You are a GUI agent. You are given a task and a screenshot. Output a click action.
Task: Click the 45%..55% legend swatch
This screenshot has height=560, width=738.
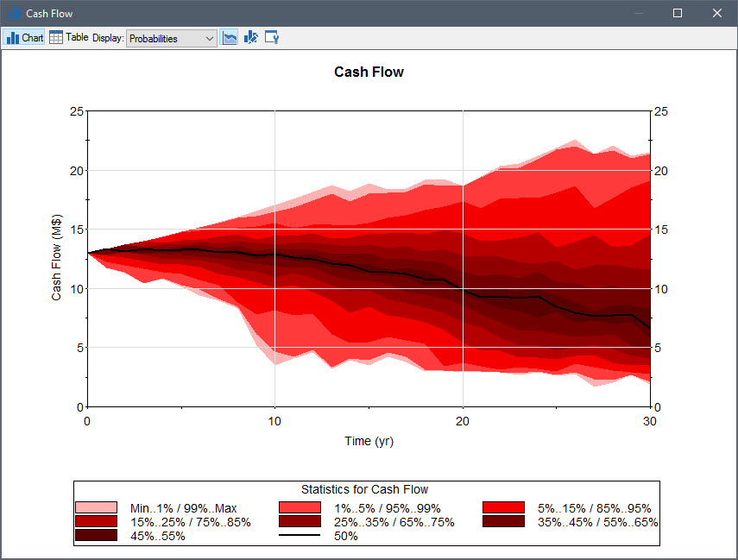[x=95, y=536]
